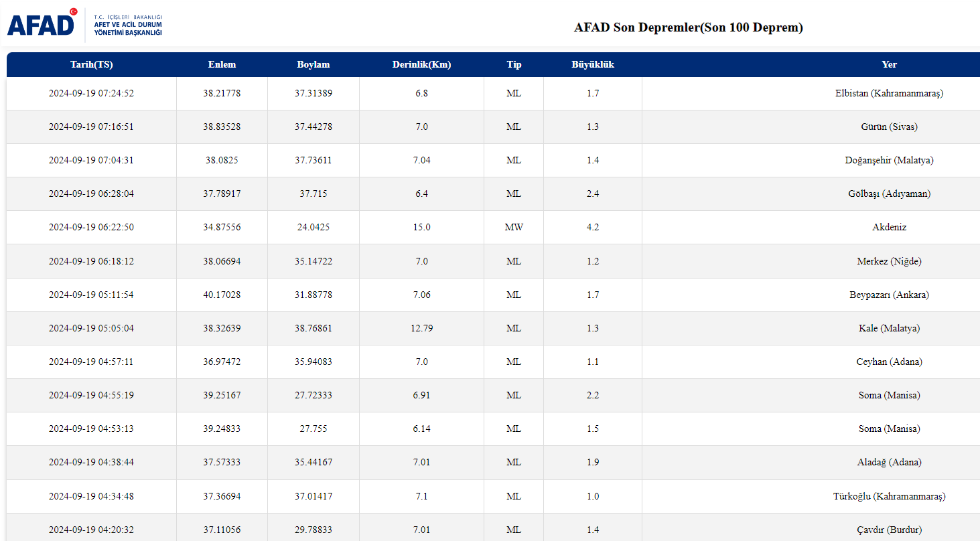The image size is (980, 541).
Task: Click latitude value 40.17028
Action: click(x=222, y=295)
